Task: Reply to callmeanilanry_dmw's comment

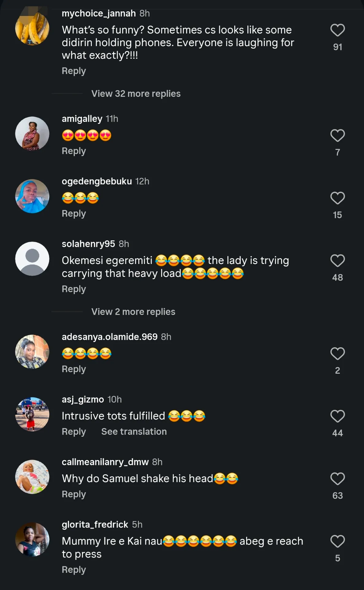Action: tap(74, 494)
